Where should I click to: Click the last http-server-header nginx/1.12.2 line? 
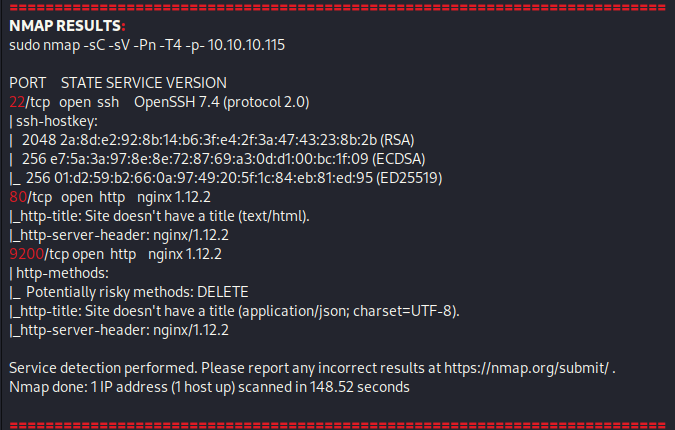click(x=119, y=330)
